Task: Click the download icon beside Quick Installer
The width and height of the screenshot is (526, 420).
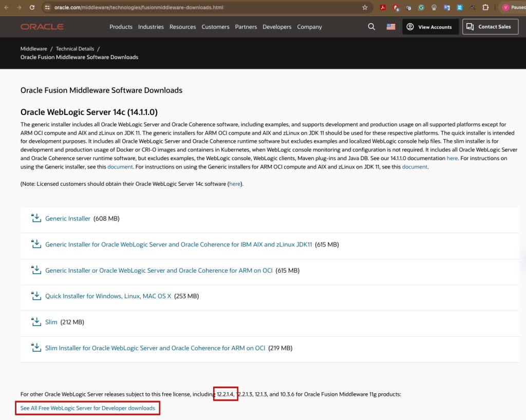Action: (36, 296)
